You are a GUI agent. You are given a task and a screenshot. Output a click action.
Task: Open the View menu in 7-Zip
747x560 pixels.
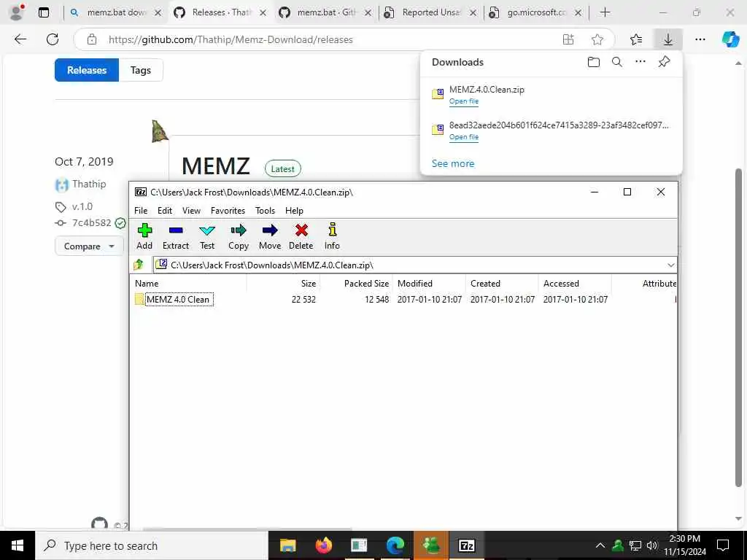pyautogui.click(x=191, y=211)
